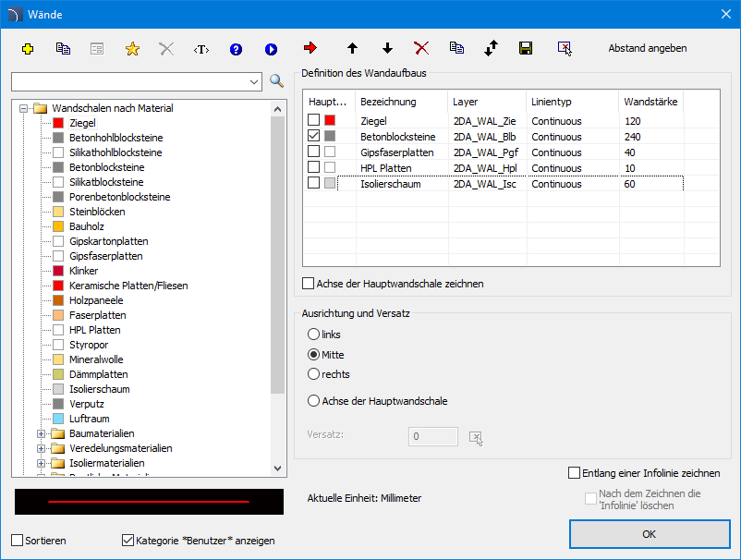Select the 'links' alignment radio button
Image resolution: width=741 pixels, height=560 pixels.
pos(314,334)
